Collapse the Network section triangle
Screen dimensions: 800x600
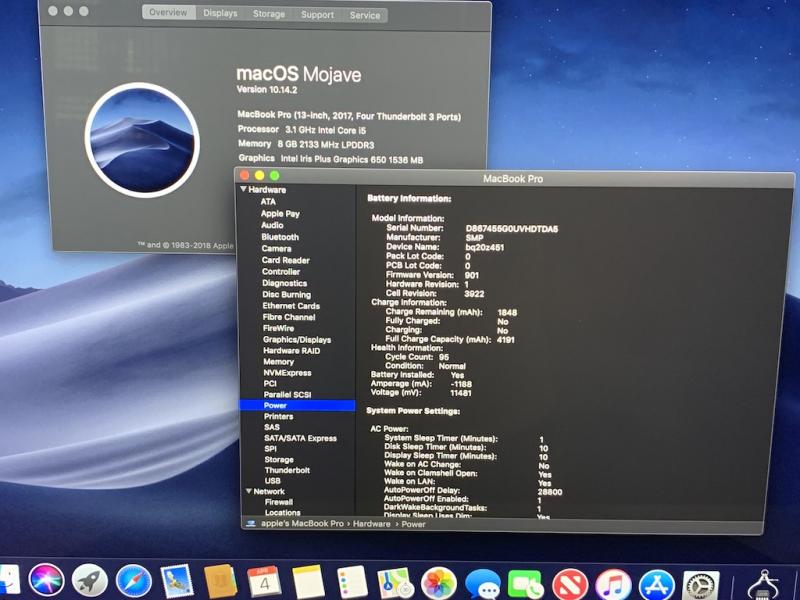[x=249, y=491]
